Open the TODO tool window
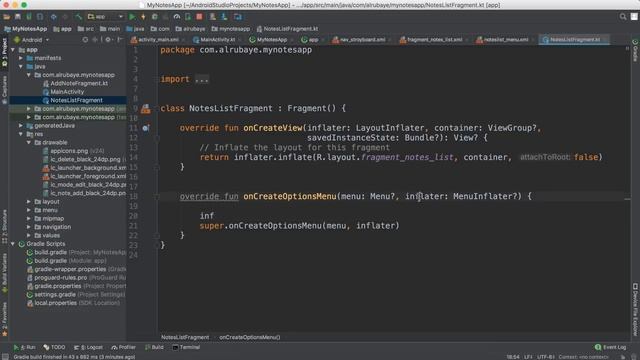 click(54, 347)
